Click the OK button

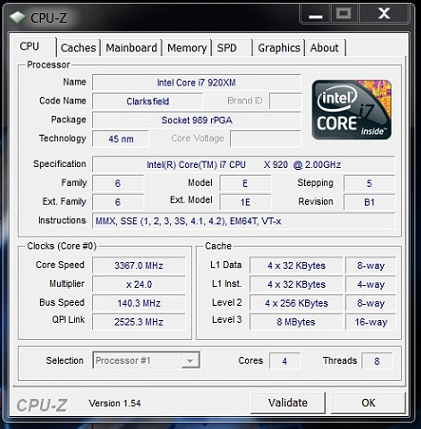(368, 403)
